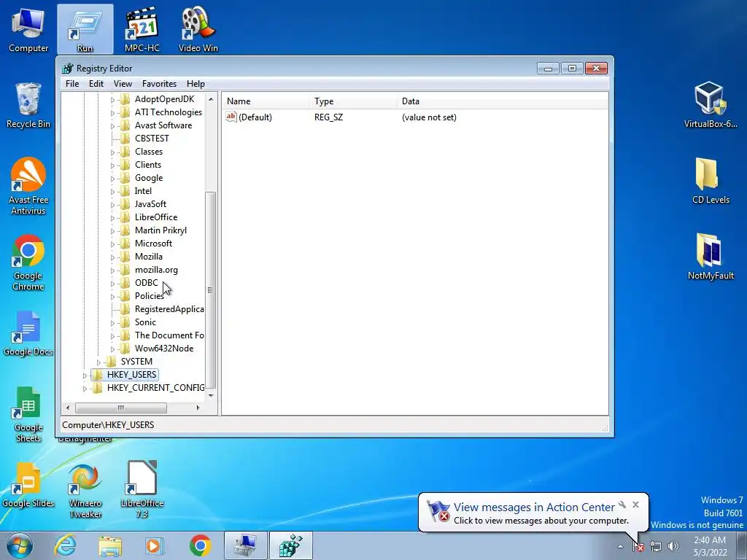Viewport: 747px width, 560px height.
Task: Launch Avast Free Antivirus shortcut
Action: (x=28, y=187)
